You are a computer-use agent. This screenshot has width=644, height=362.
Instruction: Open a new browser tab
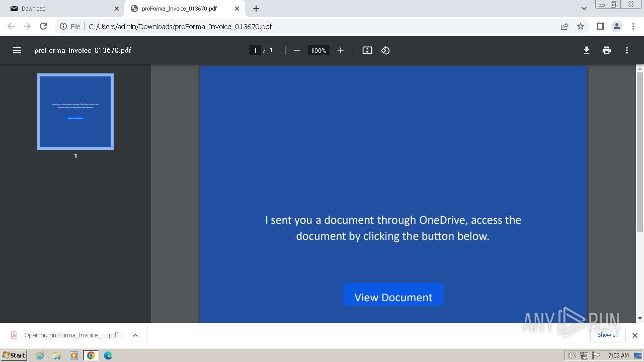(x=256, y=9)
